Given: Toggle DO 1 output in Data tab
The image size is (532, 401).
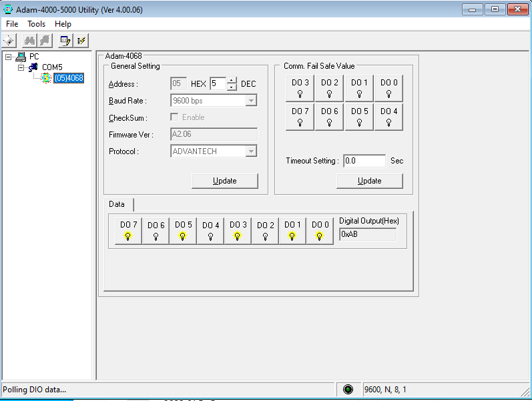Looking at the screenshot, I should tap(292, 231).
